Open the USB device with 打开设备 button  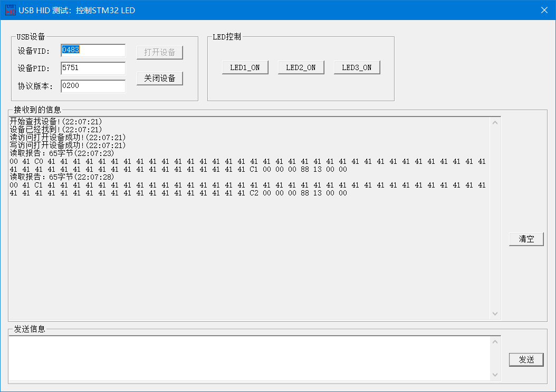click(x=160, y=52)
